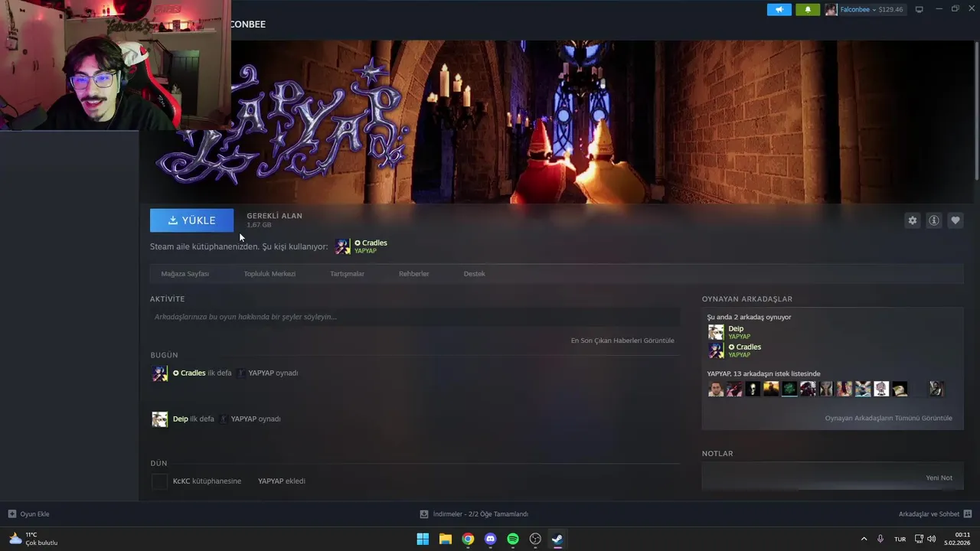Click the skull wishlist friend avatar
The width and height of the screenshot is (980, 551).
tap(753, 389)
